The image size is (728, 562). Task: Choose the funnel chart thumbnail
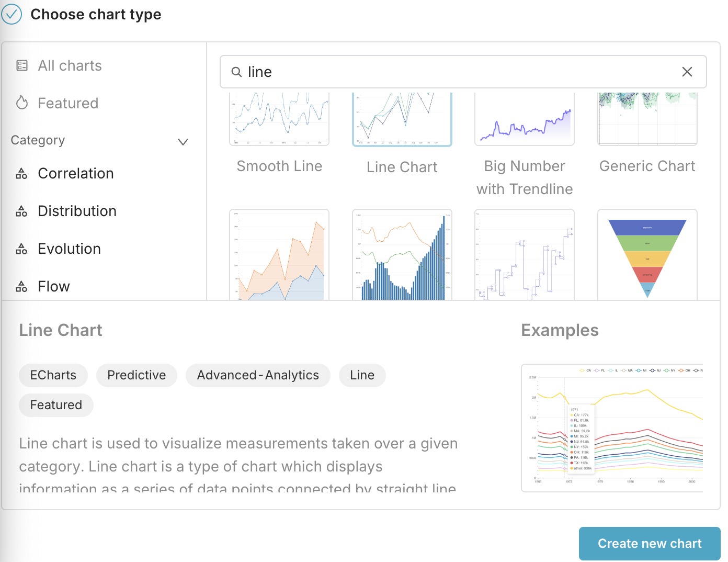click(x=647, y=255)
